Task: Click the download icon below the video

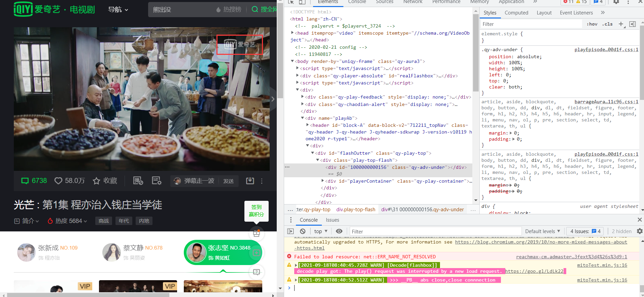Action: 250,181
